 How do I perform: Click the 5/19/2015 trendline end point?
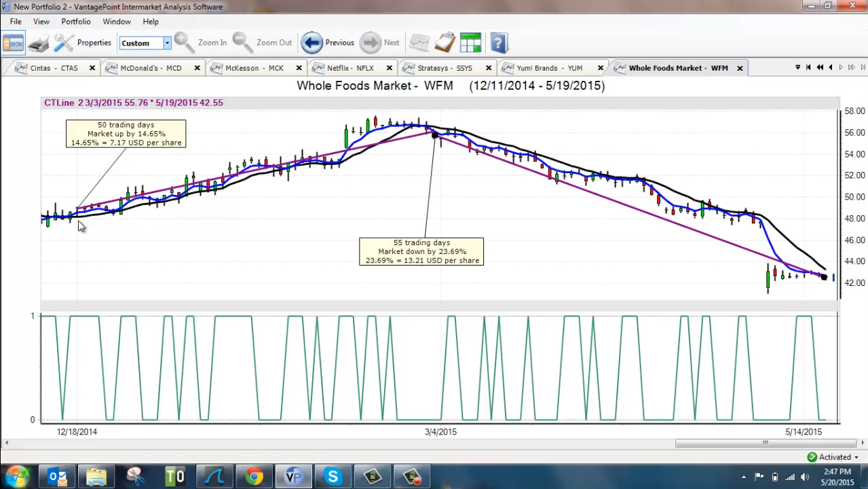point(825,277)
